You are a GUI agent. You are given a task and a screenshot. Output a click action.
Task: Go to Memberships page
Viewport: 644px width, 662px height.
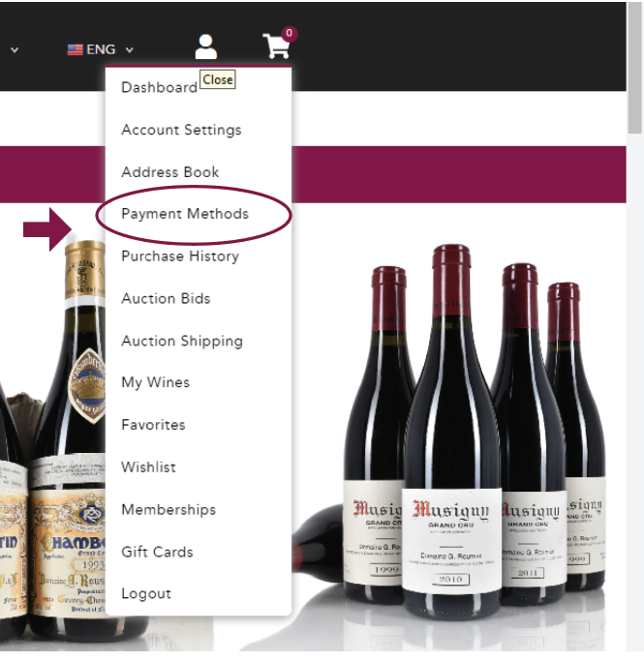point(168,509)
